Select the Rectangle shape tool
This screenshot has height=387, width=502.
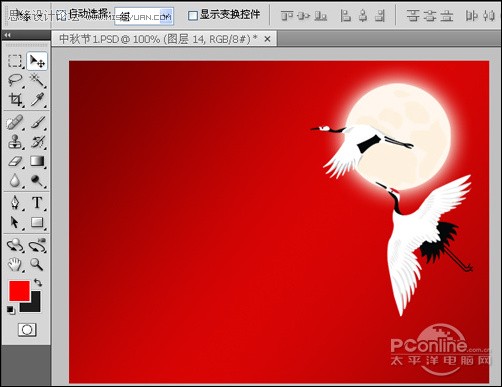(37, 222)
